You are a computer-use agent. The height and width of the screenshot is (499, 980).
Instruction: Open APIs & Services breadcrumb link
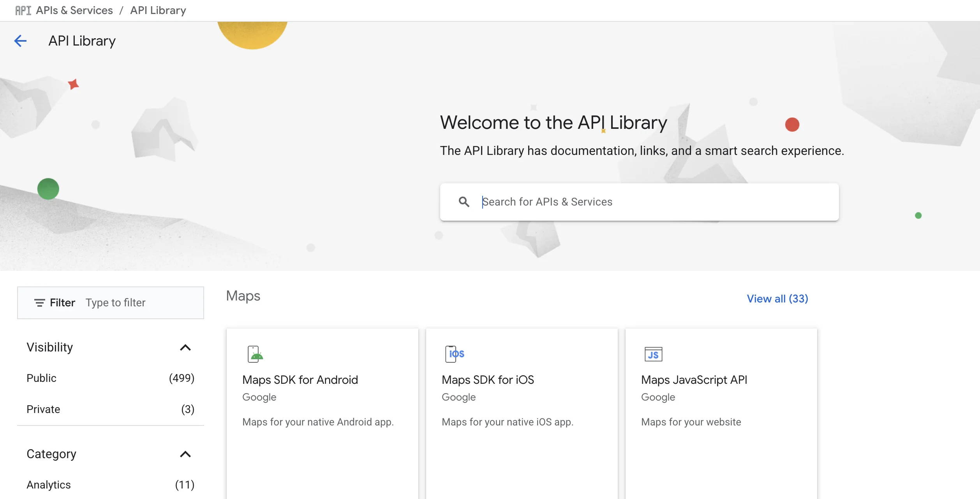point(74,11)
